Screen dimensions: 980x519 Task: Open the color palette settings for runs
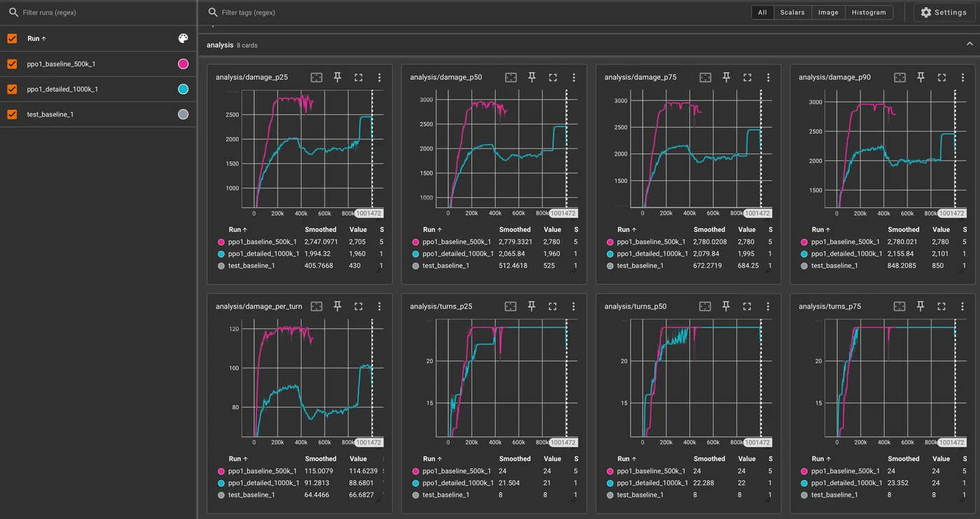(183, 39)
